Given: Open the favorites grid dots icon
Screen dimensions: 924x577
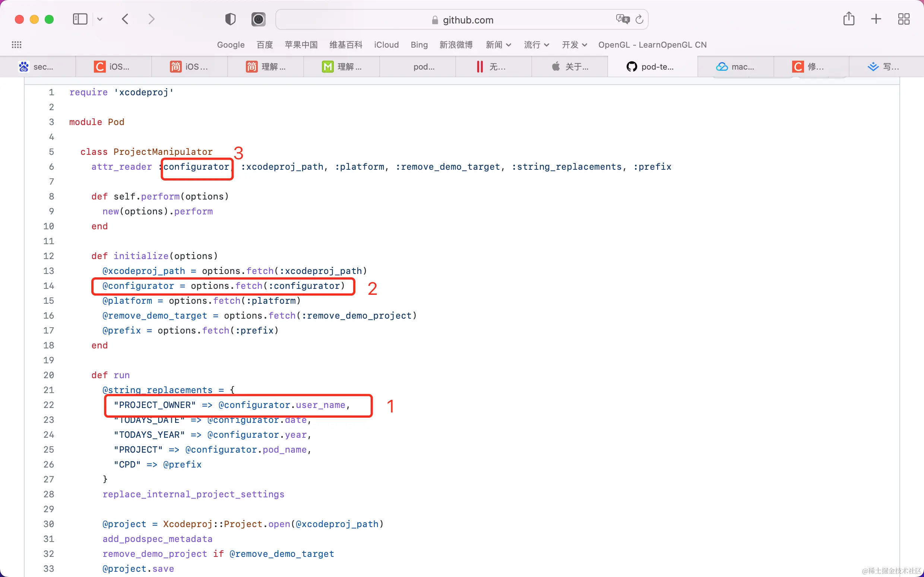Looking at the screenshot, I should (x=16, y=45).
